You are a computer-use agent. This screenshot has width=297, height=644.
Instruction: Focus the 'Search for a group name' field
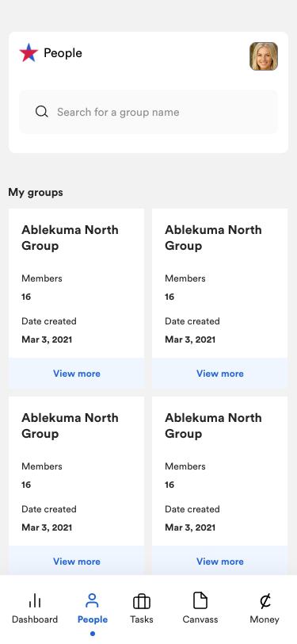[149, 112]
